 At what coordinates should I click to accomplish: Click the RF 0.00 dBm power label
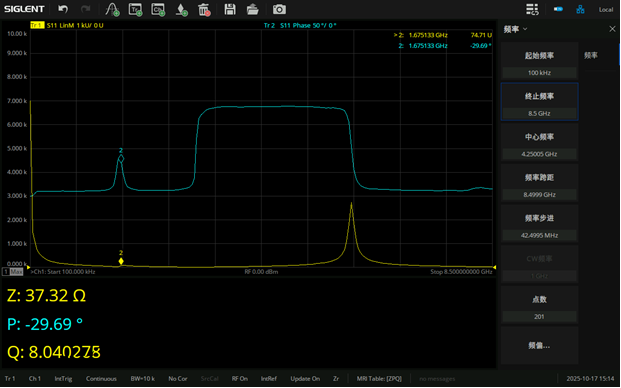pos(261,272)
